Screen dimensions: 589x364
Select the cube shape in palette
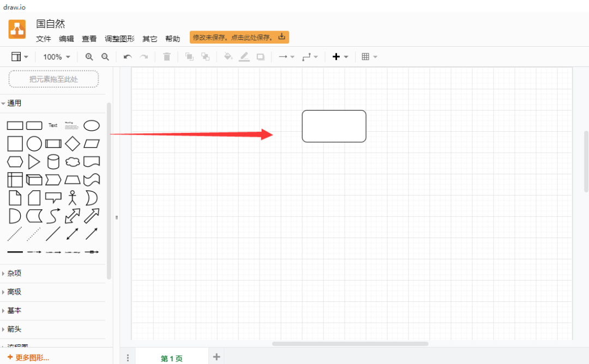34,180
